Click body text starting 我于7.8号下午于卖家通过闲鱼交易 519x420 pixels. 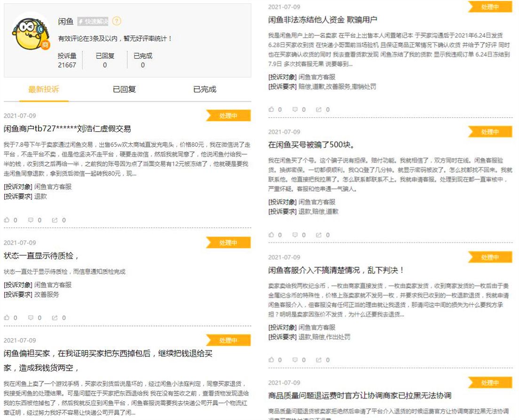coord(127,159)
